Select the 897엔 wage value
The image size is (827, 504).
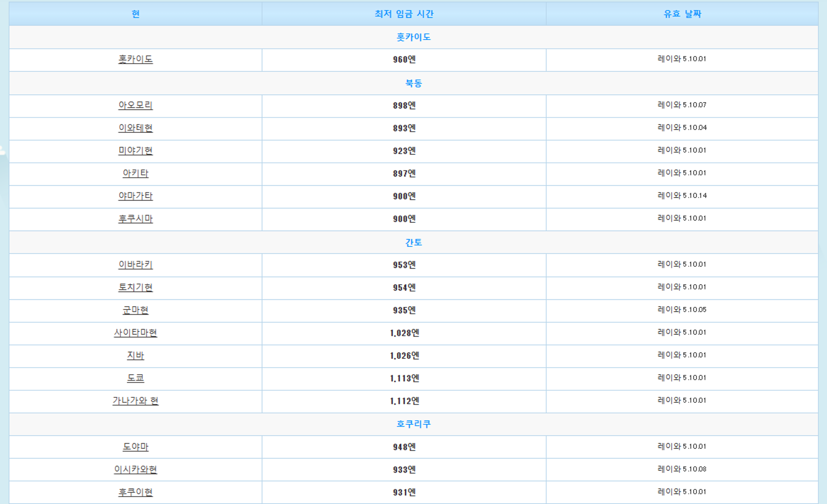[x=404, y=174]
